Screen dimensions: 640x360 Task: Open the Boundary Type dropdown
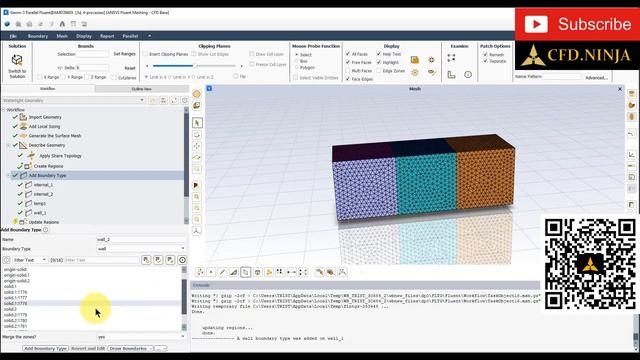[x=141, y=249]
